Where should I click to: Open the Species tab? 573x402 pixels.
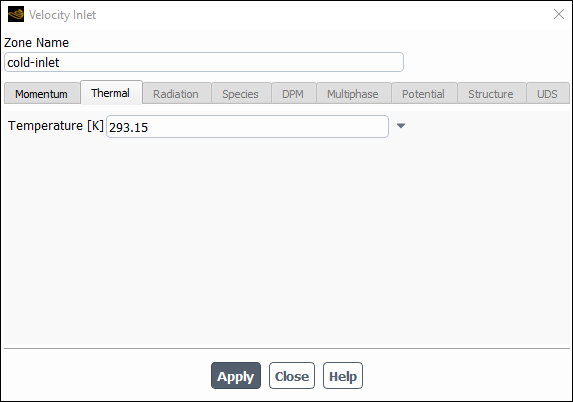(241, 94)
